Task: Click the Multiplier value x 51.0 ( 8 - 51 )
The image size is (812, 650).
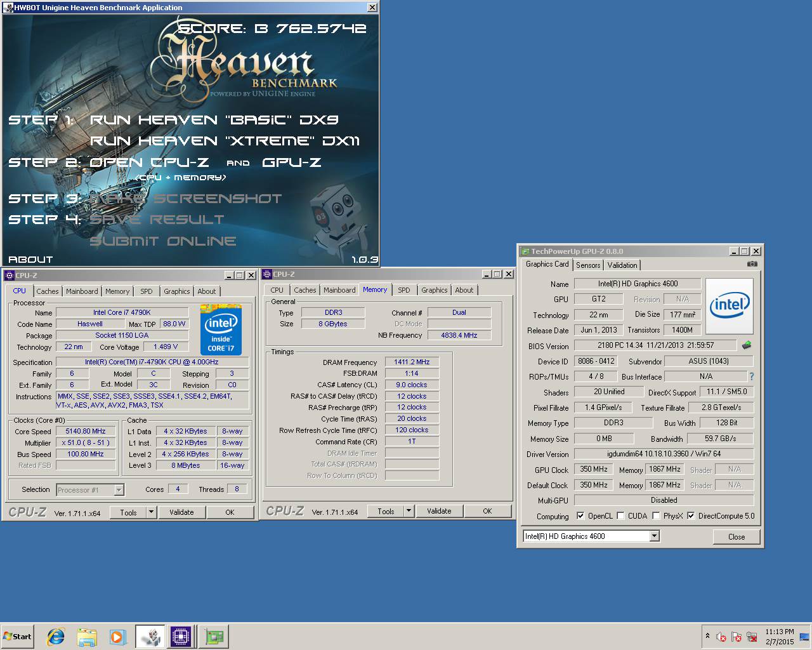Action: point(86,442)
